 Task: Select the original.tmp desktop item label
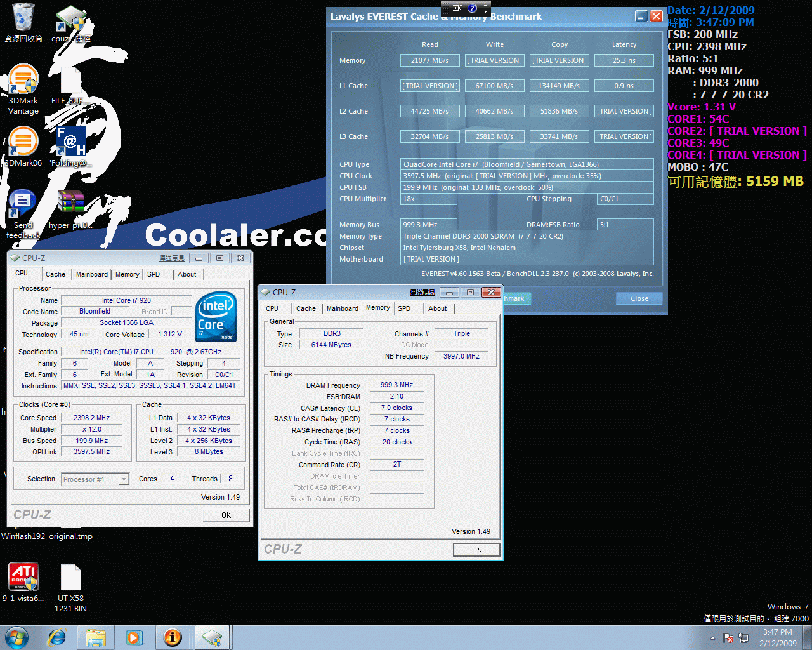70,536
